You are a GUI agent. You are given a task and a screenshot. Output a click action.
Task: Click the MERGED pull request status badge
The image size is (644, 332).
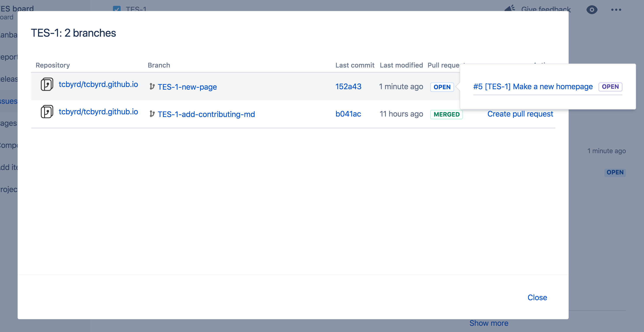click(446, 114)
